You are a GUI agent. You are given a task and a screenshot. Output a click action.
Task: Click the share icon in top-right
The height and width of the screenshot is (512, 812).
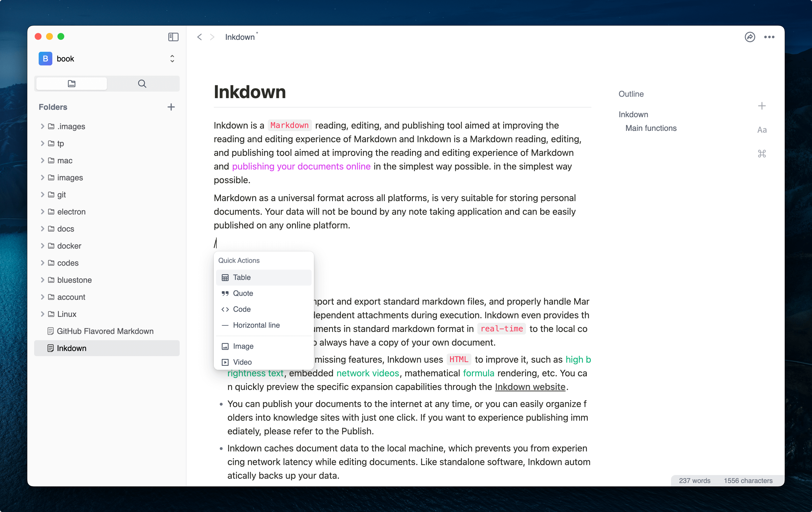pyautogui.click(x=749, y=37)
